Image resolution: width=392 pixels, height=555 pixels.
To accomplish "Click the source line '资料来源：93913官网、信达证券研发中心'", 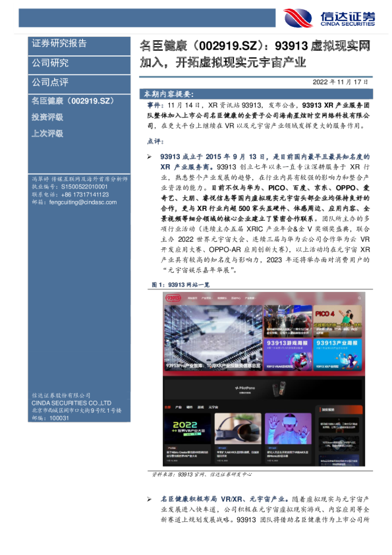I will tap(202, 475).
